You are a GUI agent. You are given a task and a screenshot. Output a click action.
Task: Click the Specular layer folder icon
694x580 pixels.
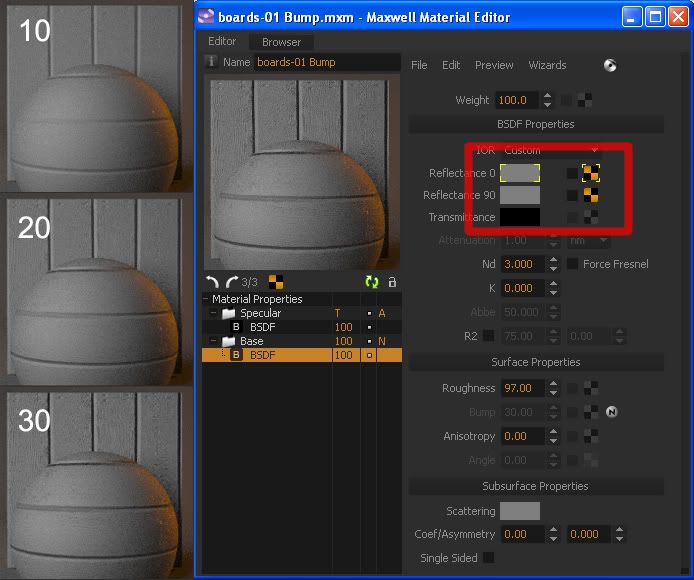click(x=228, y=313)
